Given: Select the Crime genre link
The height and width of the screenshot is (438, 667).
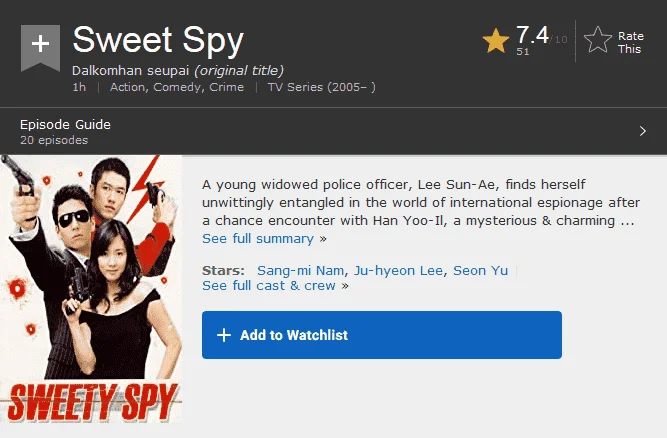Looking at the screenshot, I should [226, 87].
